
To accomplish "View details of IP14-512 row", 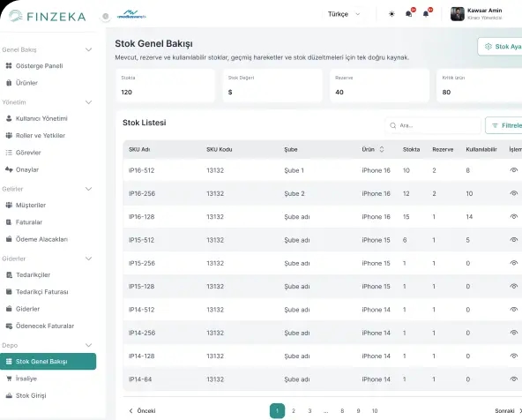I will [514, 310].
